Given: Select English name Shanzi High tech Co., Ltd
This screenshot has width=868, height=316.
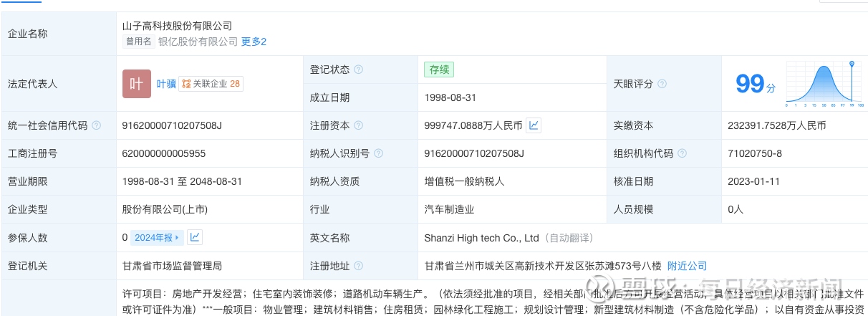Looking at the screenshot, I should [481, 237].
